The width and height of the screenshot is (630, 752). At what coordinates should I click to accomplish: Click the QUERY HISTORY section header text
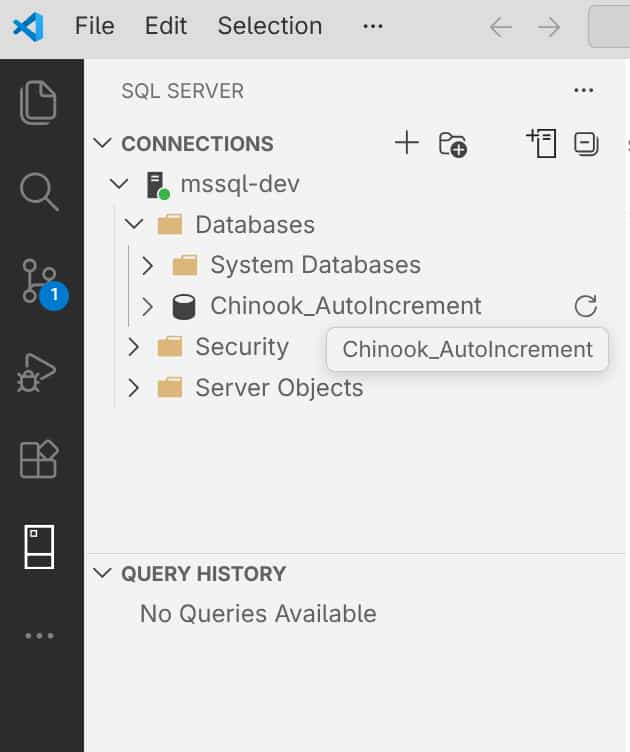pyautogui.click(x=204, y=574)
